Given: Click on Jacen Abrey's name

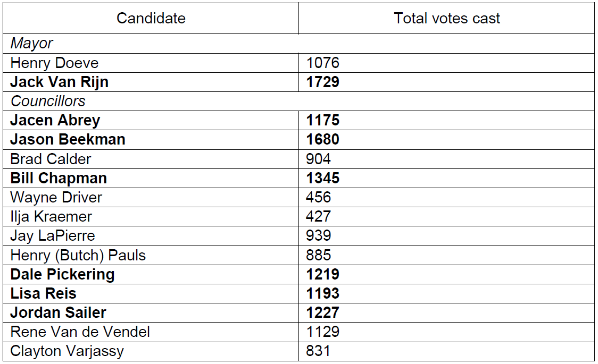Looking at the screenshot, I should (x=55, y=121).
